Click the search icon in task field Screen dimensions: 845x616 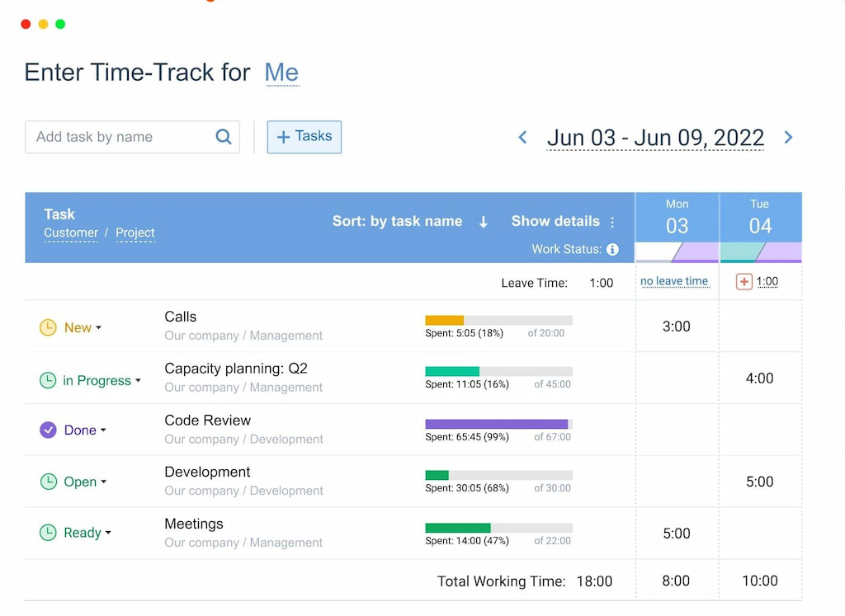223,137
